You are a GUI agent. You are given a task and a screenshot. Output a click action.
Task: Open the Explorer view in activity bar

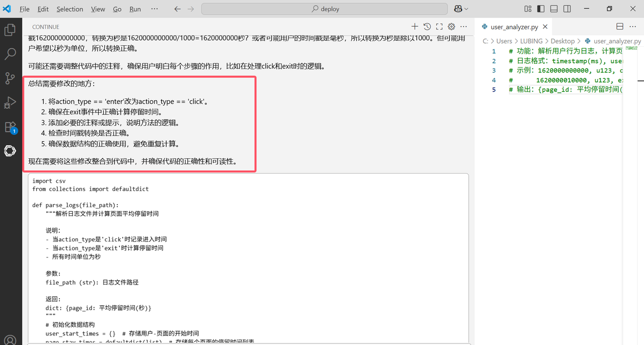10,30
